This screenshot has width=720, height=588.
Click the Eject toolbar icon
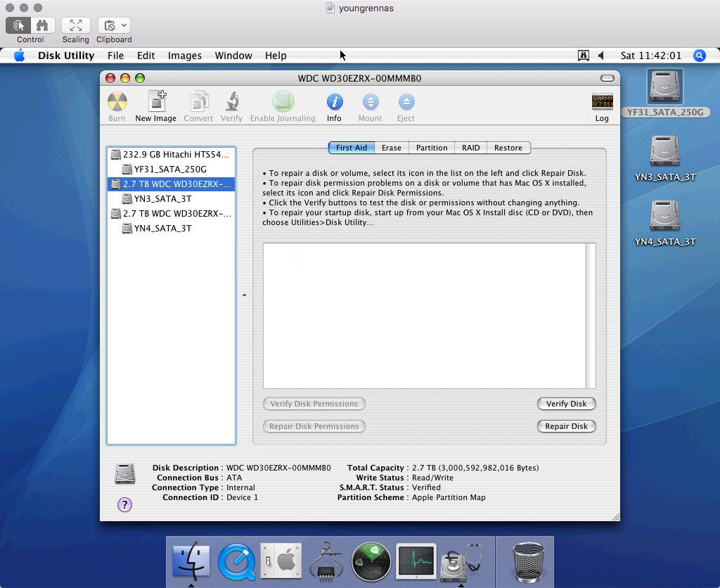tap(406, 102)
